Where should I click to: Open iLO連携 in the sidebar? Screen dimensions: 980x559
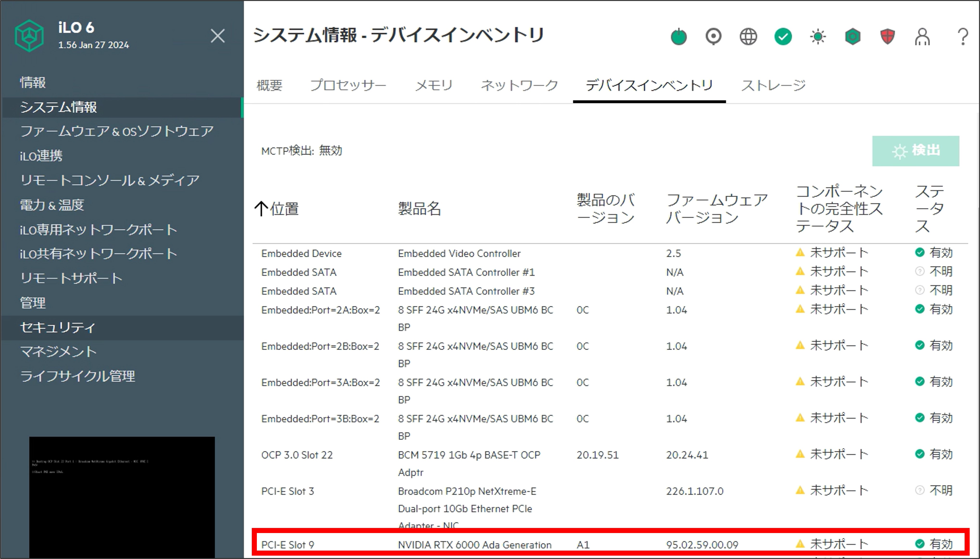point(41,156)
